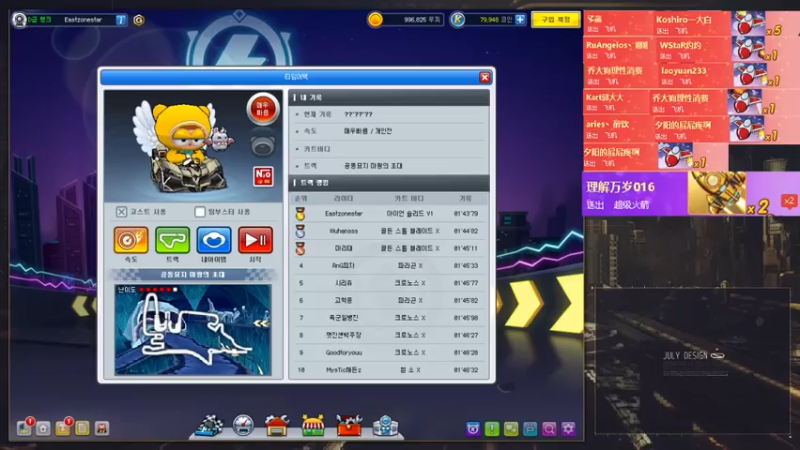
Task: Select the rank 10 row, record 01'46'32
Action: (x=389, y=370)
